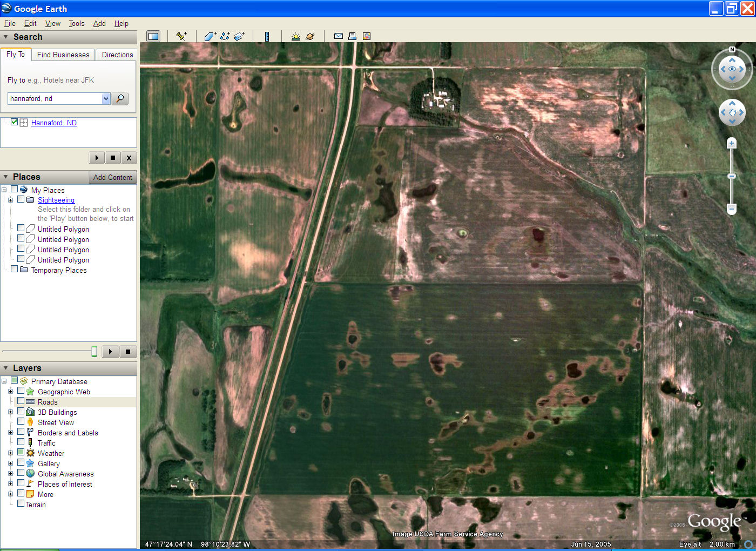Select the Add Path tool
This screenshot has height=551, width=756.
click(225, 36)
